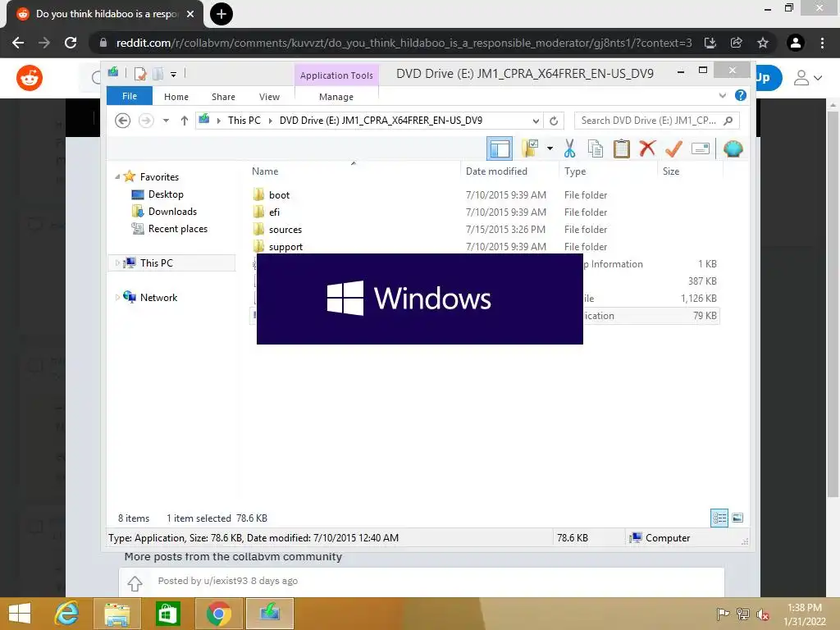
Task: Upvote the post by u/iexist93
Action: (x=135, y=583)
